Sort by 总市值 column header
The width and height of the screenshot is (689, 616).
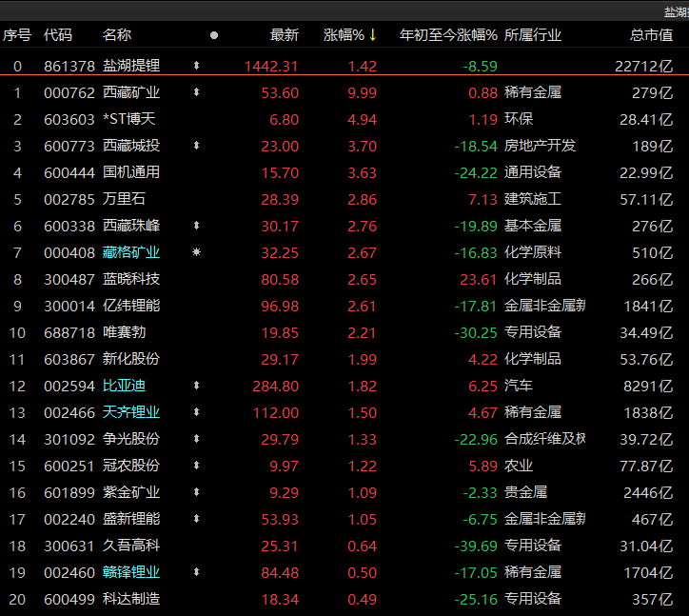(651, 35)
